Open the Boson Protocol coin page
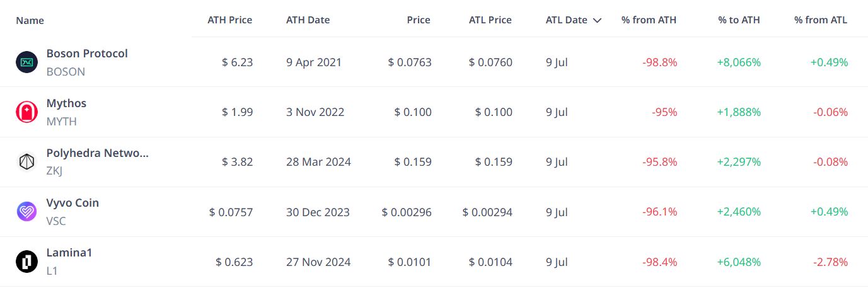Screen dimensions: 868x288 click(x=87, y=54)
